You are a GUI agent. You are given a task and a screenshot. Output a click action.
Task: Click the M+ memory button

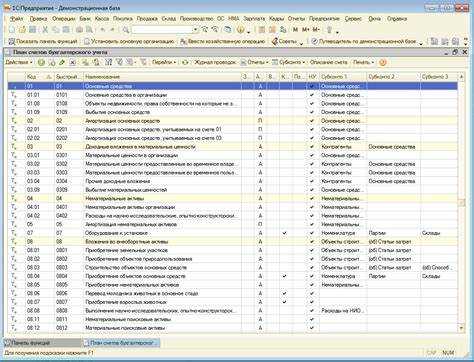click(x=306, y=30)
